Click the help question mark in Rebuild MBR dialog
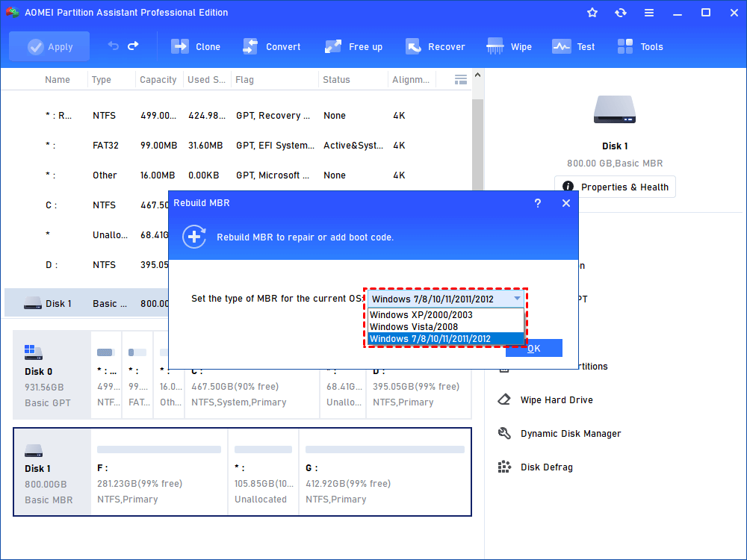Viewport: 747px width, 560px height. click(x=537, y=203)
